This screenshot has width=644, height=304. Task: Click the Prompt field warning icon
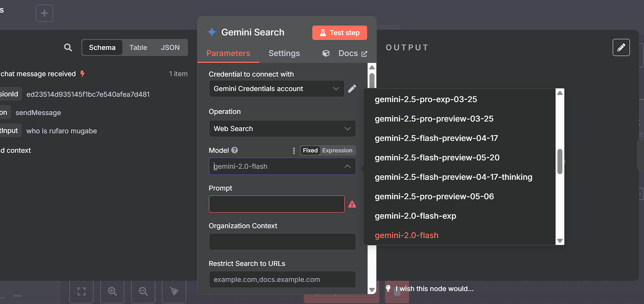click(352, 204)
